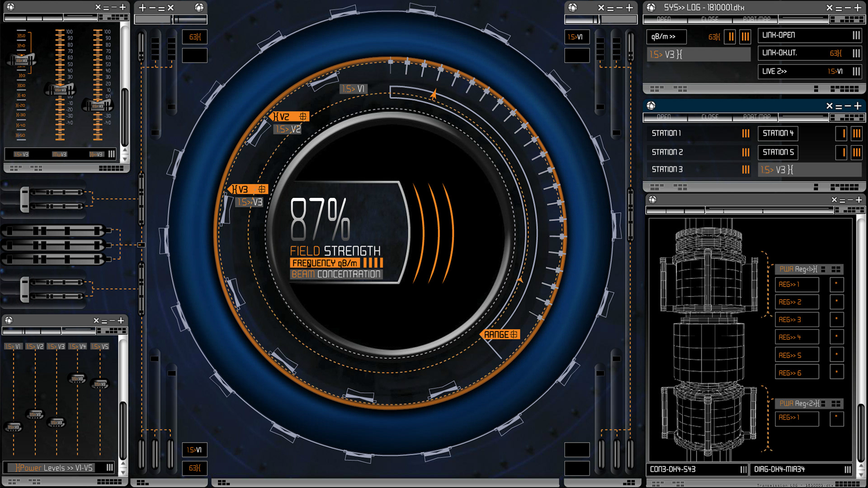Click crosshair icon on the V2 marker
868x488 pixels.
[x=302, y=117]
